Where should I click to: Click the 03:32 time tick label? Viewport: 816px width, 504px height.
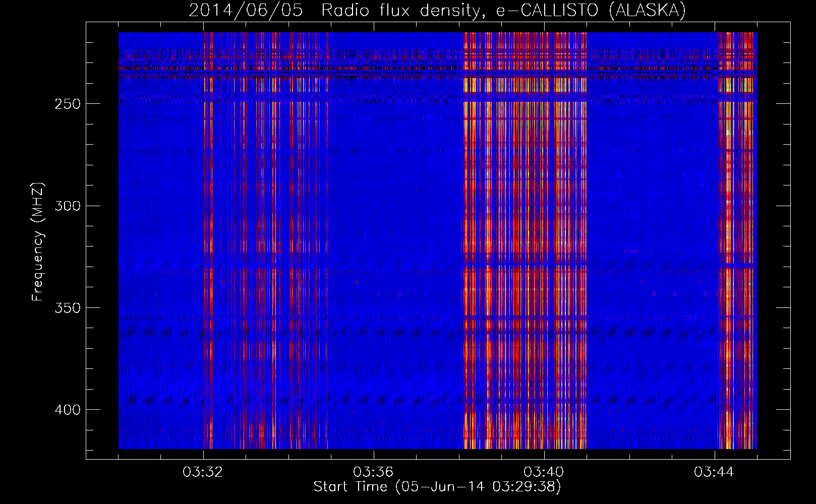tap(203, 472)
